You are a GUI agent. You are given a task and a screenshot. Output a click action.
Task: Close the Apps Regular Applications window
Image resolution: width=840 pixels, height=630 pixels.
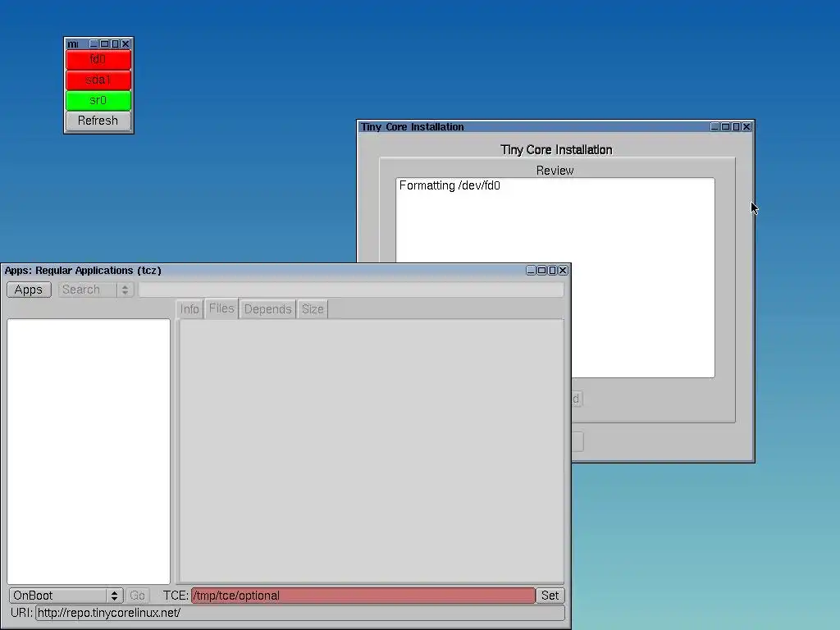[563, 271]
